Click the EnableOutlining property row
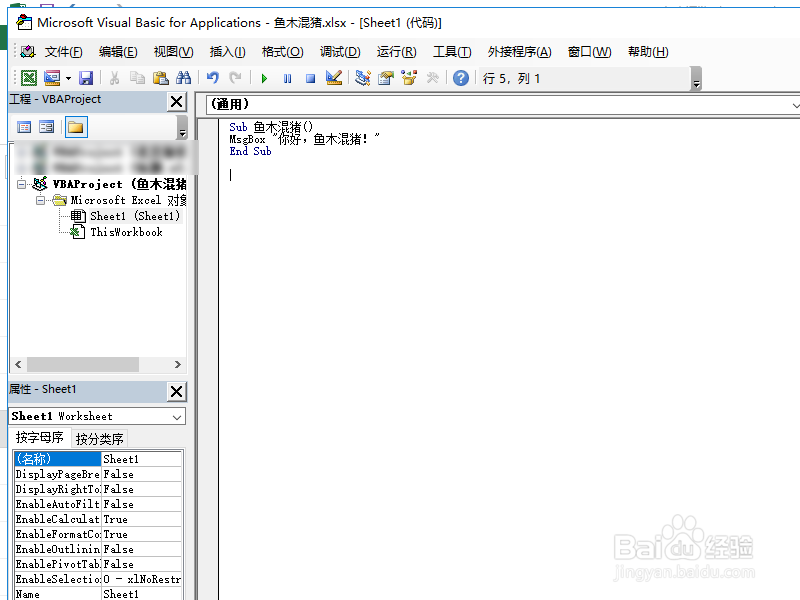The height and width of the screenshot is (600, 800). (98, 549)
